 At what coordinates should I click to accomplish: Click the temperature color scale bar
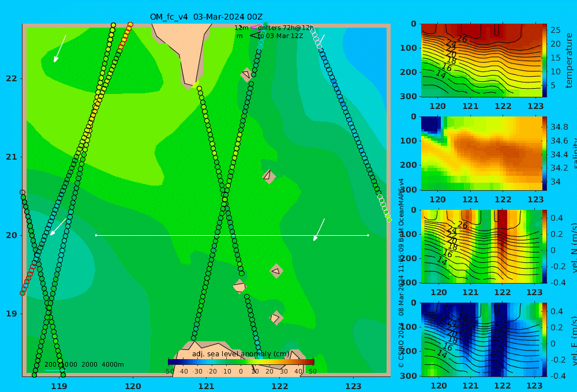click(x=545, y=61)
